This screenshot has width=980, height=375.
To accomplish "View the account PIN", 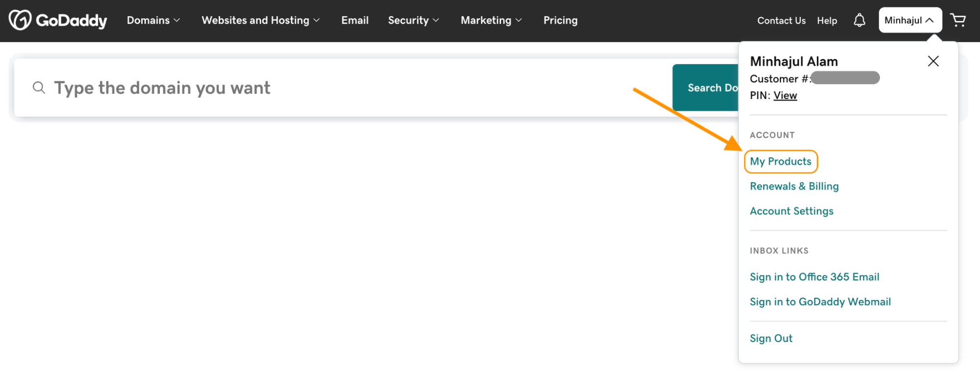I will pyautogui.click(x=785, y=96).
